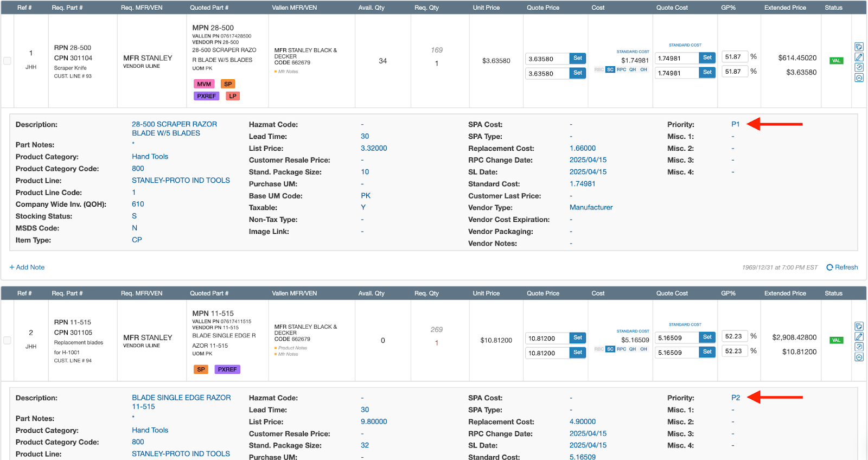
Task: Click the Mfr Notes link on line 1
Action: pyautogui.click(x=288, y=72)
